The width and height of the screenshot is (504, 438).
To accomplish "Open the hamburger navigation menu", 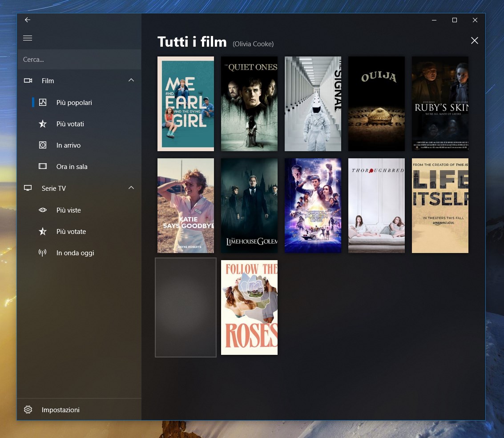I will (28, 38).
